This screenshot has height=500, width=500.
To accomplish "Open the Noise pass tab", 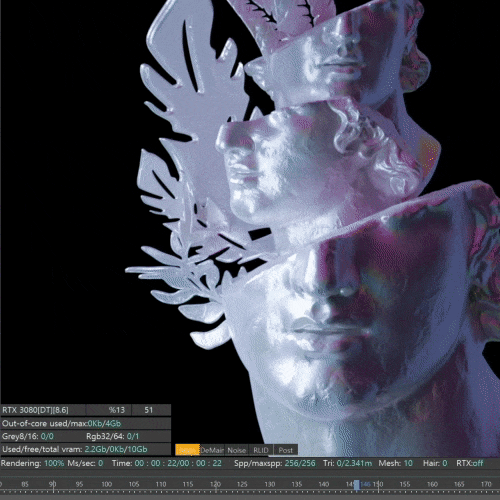I will [x=236, y=450].
